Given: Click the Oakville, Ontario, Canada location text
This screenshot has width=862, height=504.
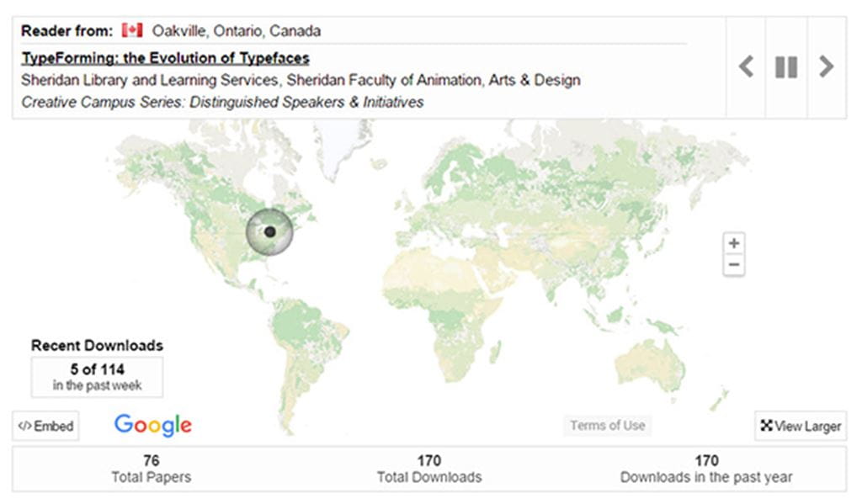Looking at the screenshot, I should [236, 31].
